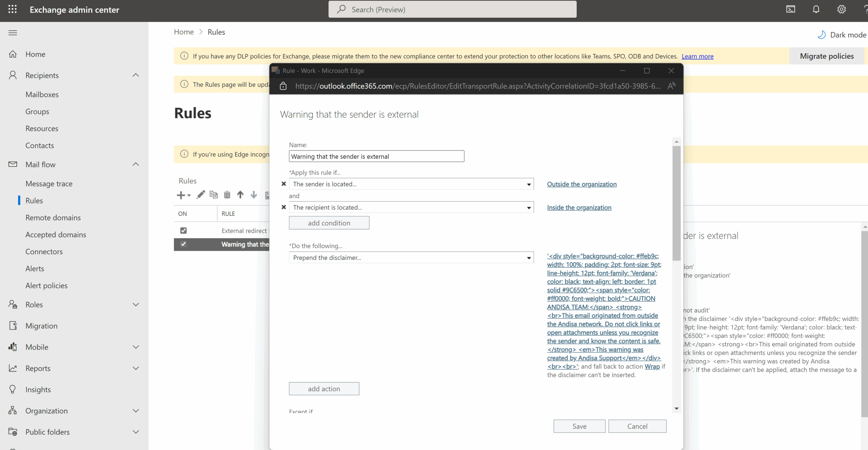Click the edit rule pencil icon
The image size is (868, 450).
pos(200,194)
